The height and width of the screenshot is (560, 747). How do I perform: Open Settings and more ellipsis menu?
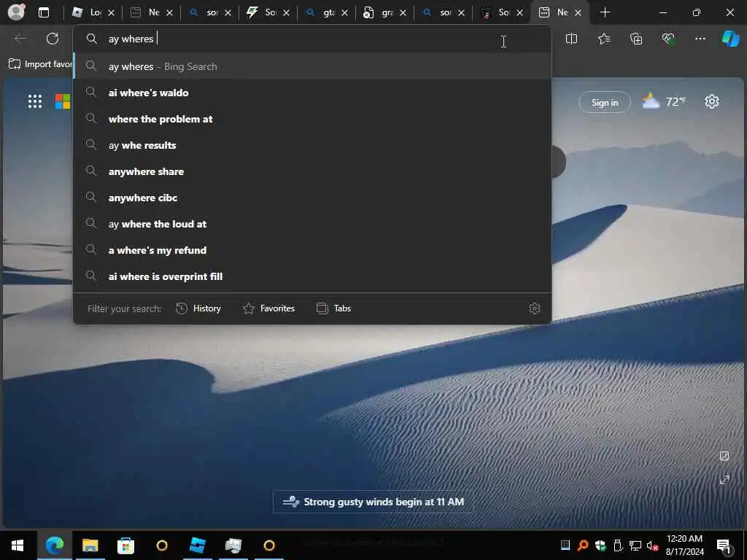pos(700,39)
